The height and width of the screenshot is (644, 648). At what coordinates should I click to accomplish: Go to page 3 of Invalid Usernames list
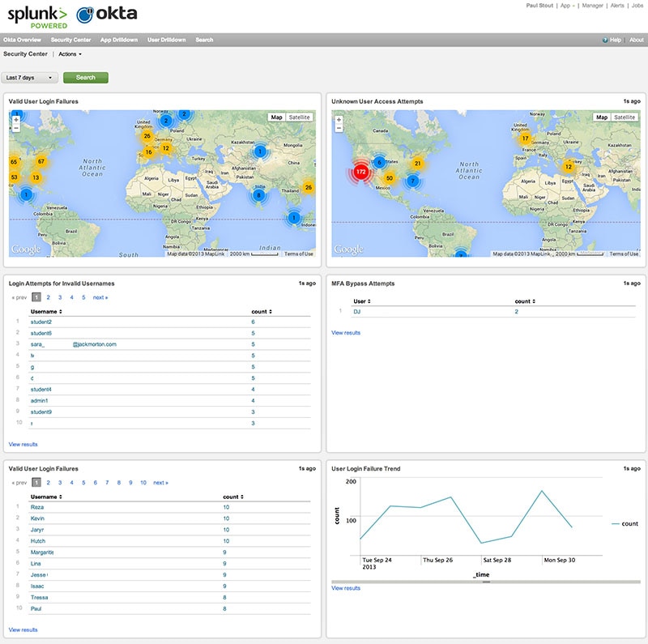coord(60,297)
